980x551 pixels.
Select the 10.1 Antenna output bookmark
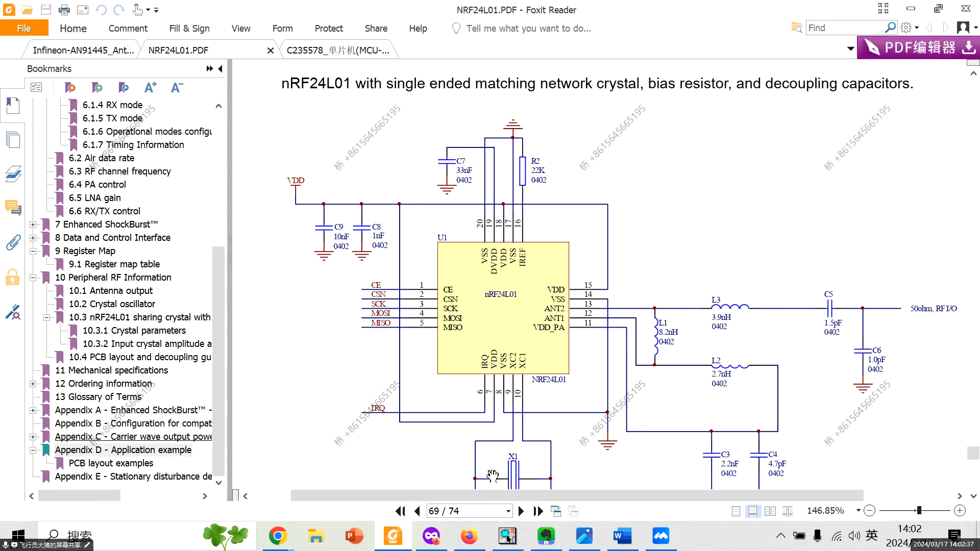pos(110,291)
